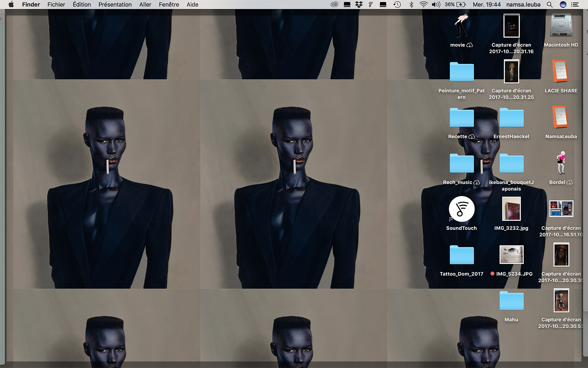The image size is (588, 368).
Task: Open the Apple menu
Action: (x=11, y=4)
